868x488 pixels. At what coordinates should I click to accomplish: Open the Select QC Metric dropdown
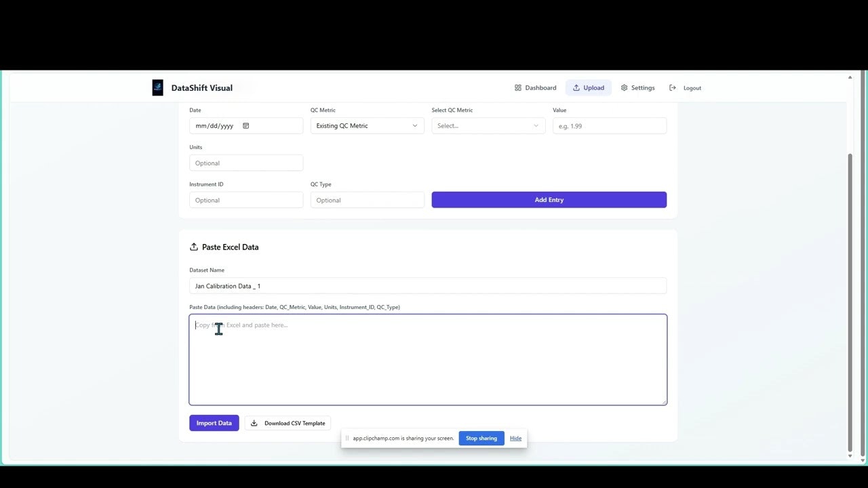pyautogui.click(x=488, y=125)
